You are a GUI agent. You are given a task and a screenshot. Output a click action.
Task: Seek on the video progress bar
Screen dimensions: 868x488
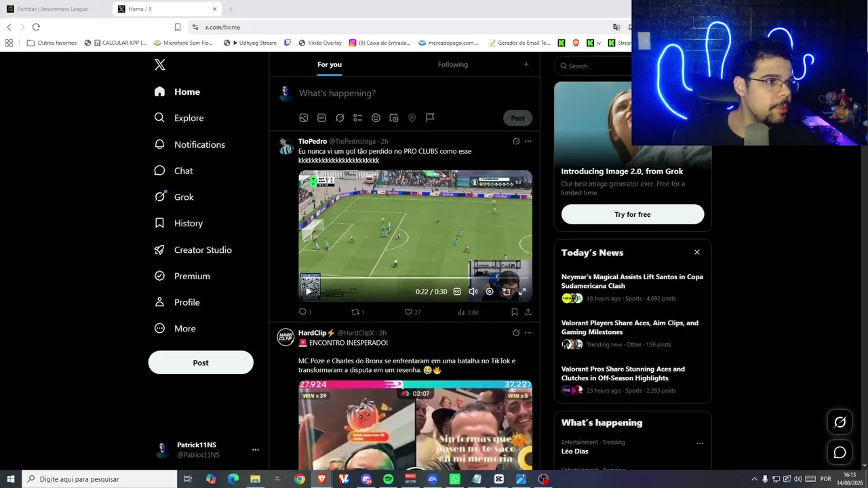[x=415, y=279]
